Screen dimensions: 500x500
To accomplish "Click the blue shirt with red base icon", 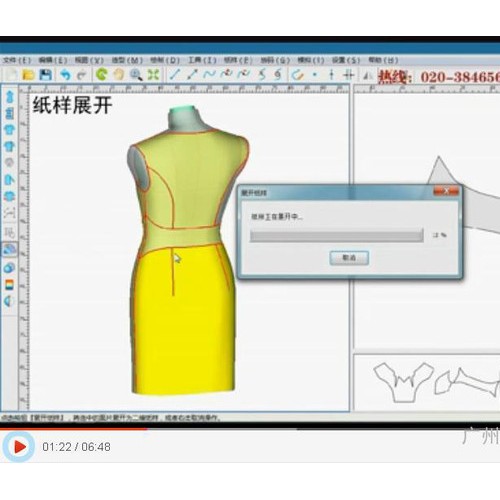I will click(10, 196).
